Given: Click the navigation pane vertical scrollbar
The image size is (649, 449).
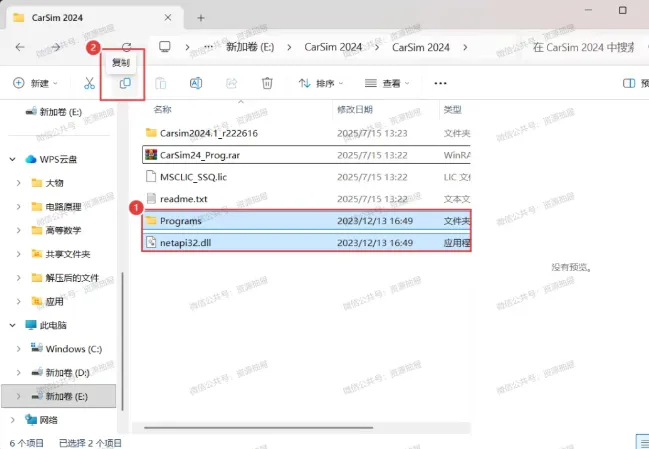Looking at the screenshot, I should coord(122,341).
